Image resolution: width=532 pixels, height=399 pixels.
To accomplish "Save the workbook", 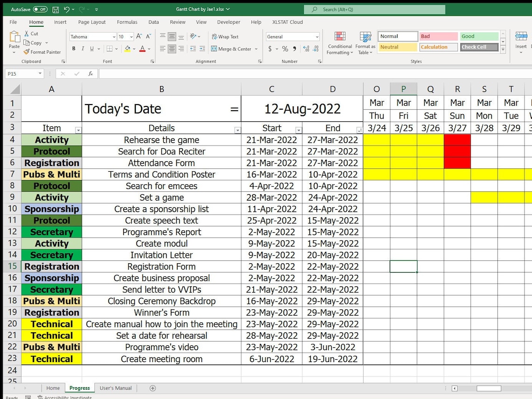I will [x=56, y=9].
